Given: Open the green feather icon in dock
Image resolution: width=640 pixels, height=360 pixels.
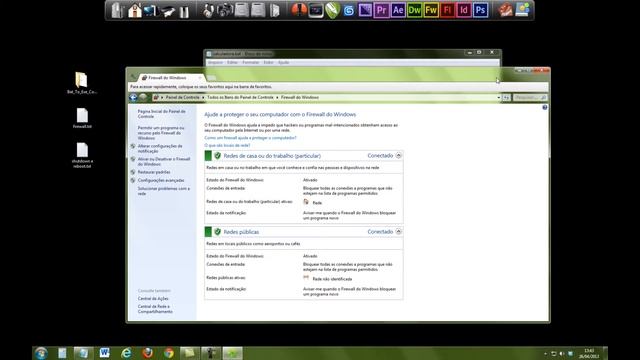Looking at the screenshot, I should [333, 10].
